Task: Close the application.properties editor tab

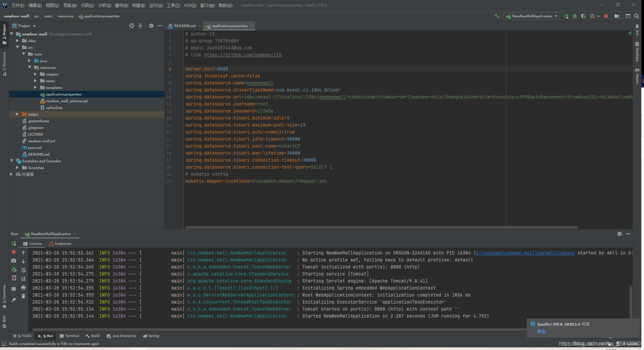Action: tap(251, 26)
